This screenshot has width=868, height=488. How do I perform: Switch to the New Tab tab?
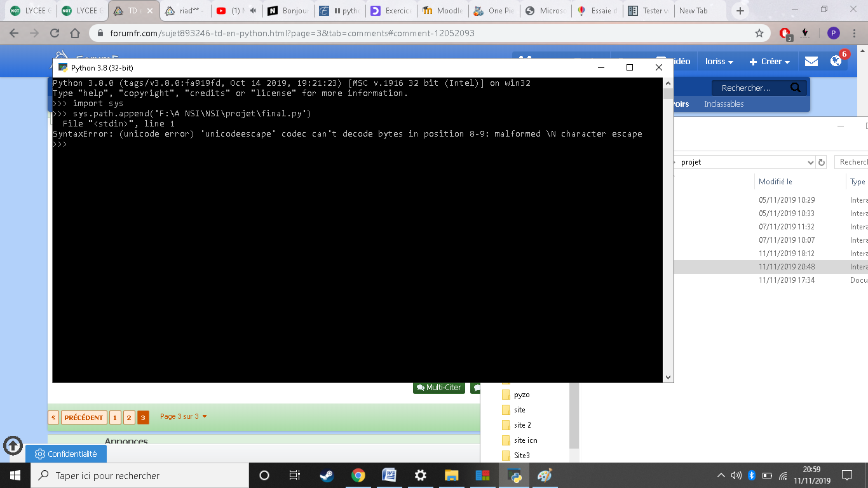coord(700,11)
